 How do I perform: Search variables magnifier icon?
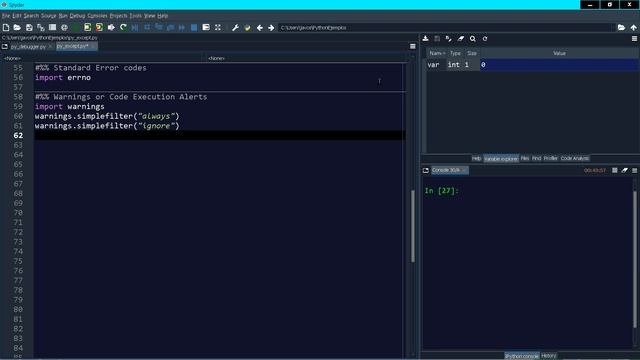point(473,38)
